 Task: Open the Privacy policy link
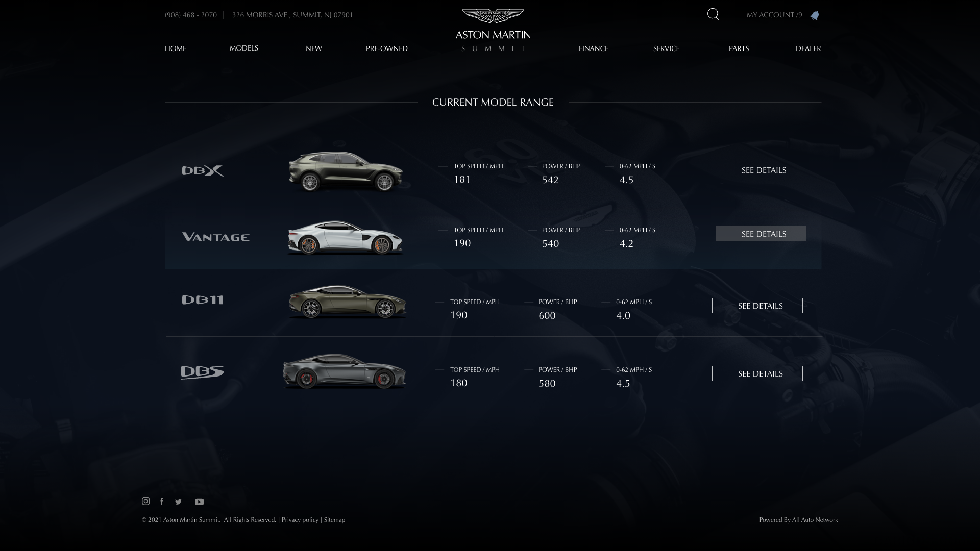click(300, 520)
